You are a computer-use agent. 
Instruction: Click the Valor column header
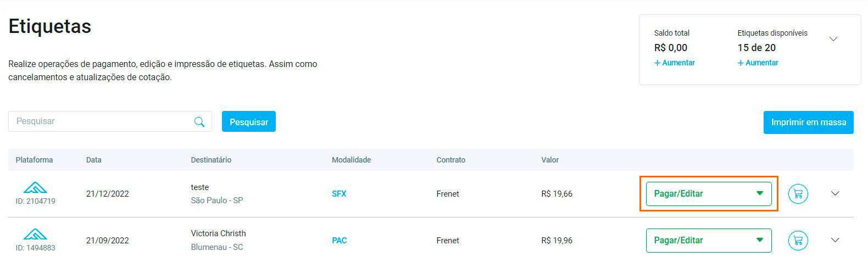550,160
